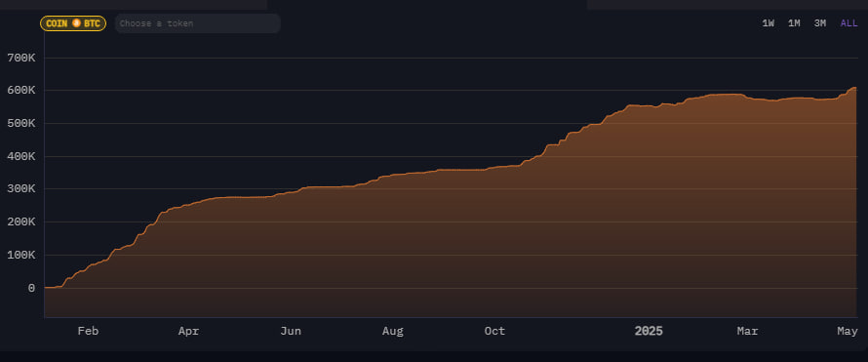
Task: Click the 200K y-axis label
Action: (21, 221)
